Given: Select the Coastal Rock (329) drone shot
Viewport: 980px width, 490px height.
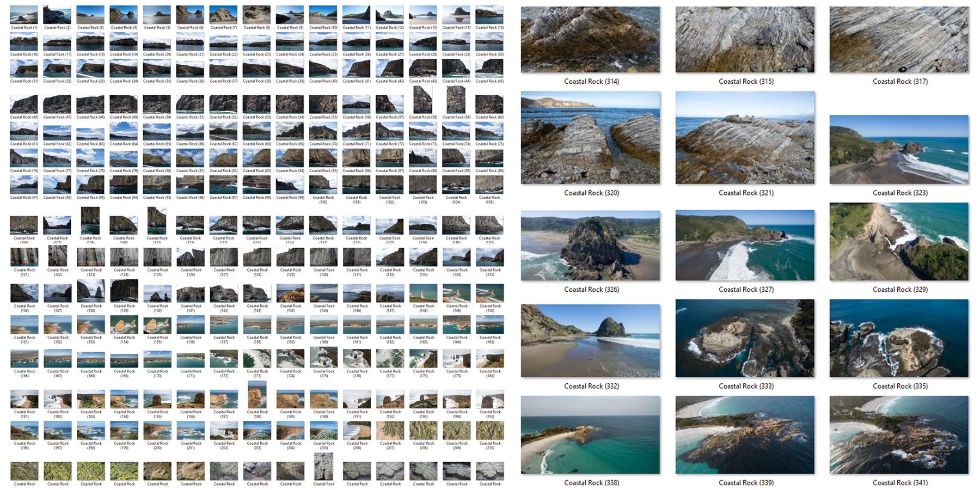Looking at the screenshot, I should (x=898, y=242).
